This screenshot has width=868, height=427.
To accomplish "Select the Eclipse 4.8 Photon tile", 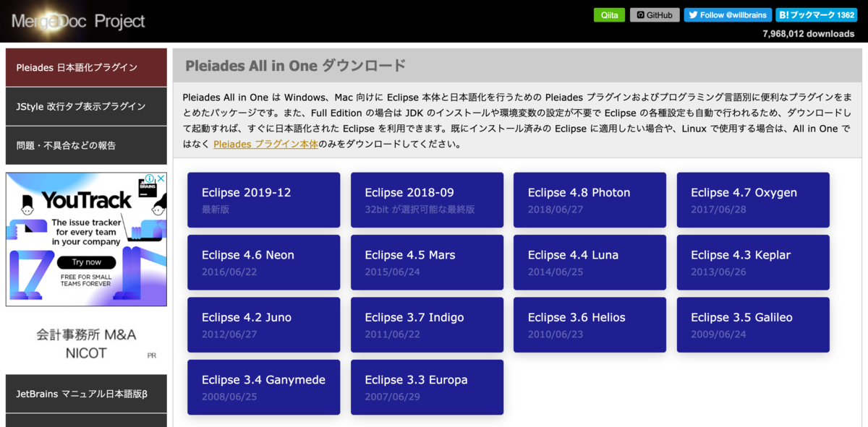I will (590, 200).
